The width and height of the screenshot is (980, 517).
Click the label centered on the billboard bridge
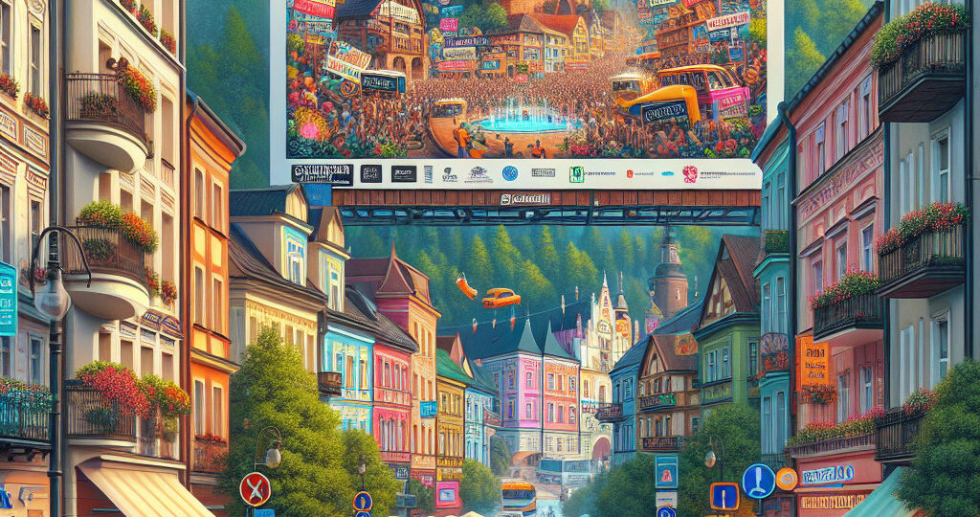[524, 199]
